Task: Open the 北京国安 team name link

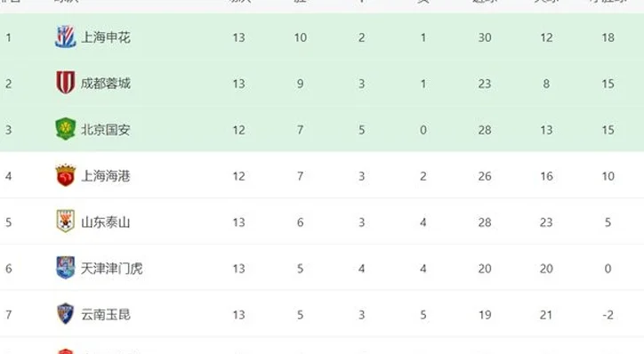Action: pyautogui.click(x=106, y=130)
